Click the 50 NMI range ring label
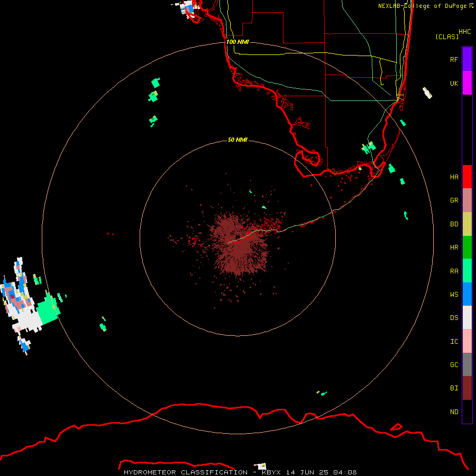 pos(237,140)
